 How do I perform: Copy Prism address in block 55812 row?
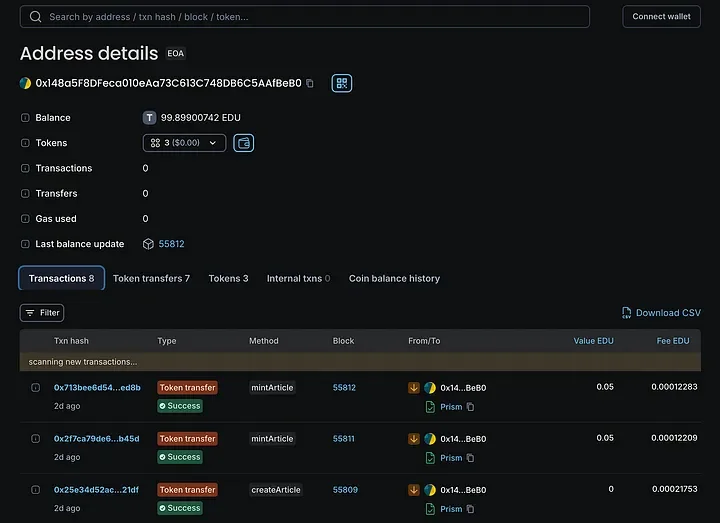click(x=470, y=407)
